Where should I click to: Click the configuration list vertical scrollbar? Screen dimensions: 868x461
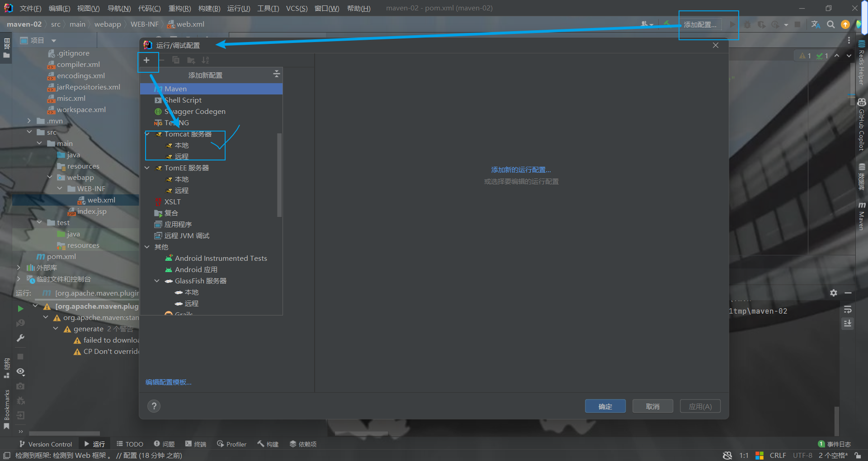point(279,175)
